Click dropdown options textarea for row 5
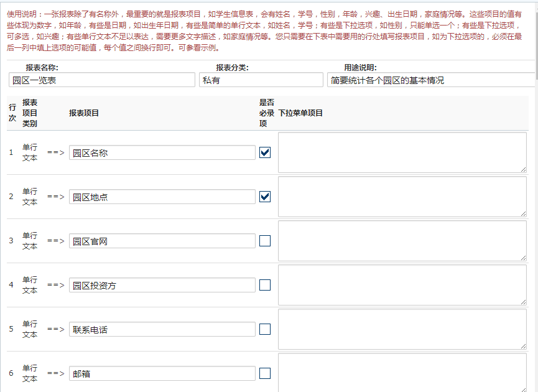This screenshot has height=392, width=538. click(402, 329)
